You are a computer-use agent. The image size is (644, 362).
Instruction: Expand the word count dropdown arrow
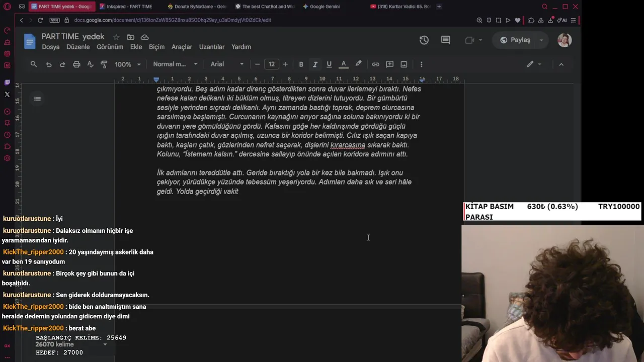(105, 344)
